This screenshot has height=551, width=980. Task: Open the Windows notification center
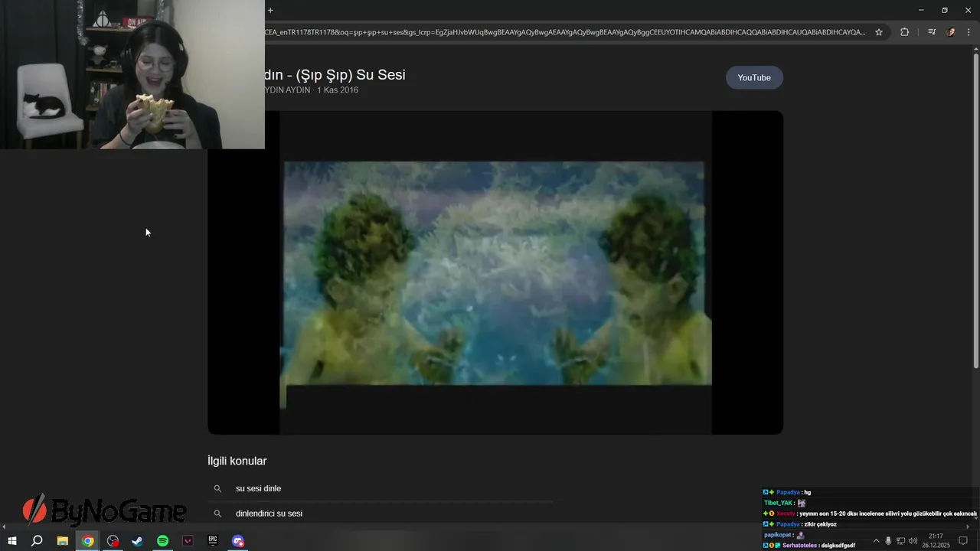point(963,541)
